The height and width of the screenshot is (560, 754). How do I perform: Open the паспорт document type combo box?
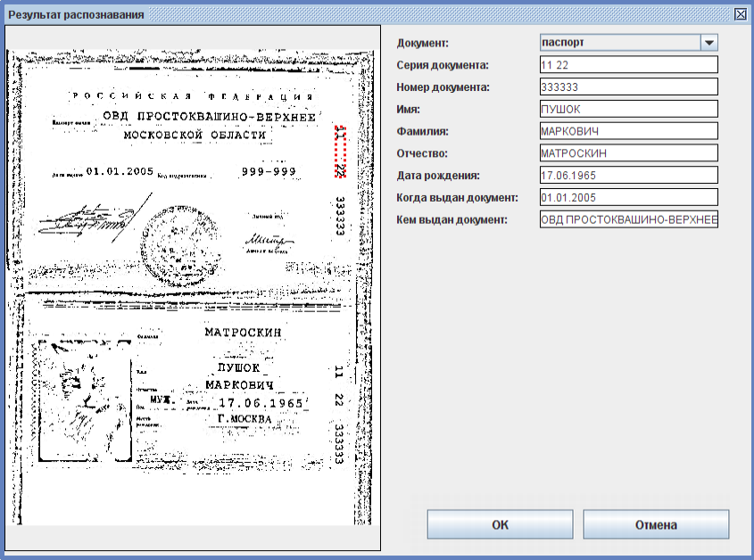pyautogui.click(x=619, y=43)
